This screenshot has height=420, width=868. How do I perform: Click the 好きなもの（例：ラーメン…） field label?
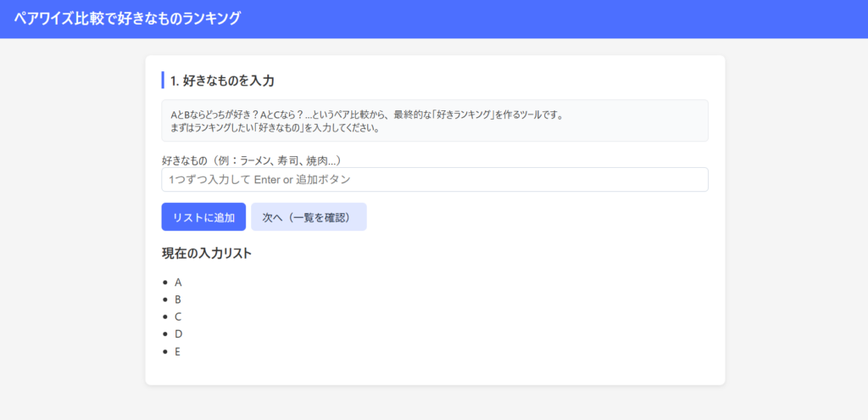click(251, 160)
